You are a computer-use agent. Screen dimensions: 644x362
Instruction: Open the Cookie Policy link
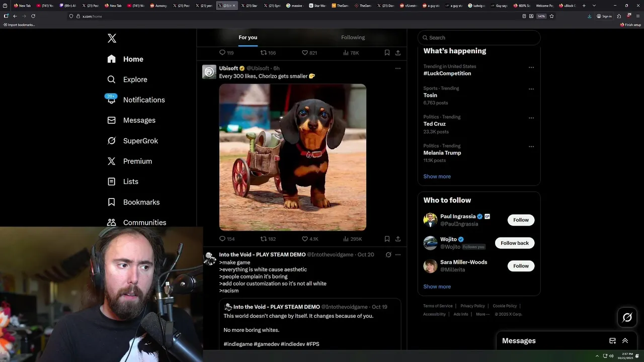tap(505, 306)
